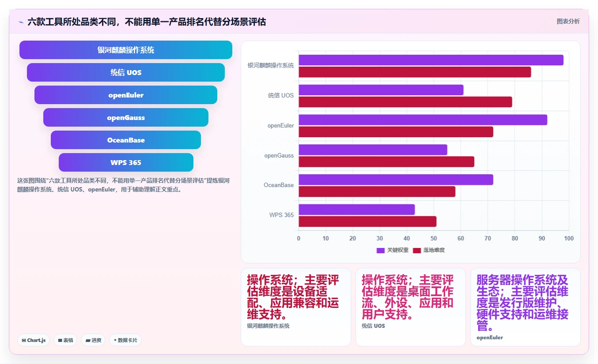Click the lightning icon beside the header title
598x364 pixels.
[x=21, y=22]
